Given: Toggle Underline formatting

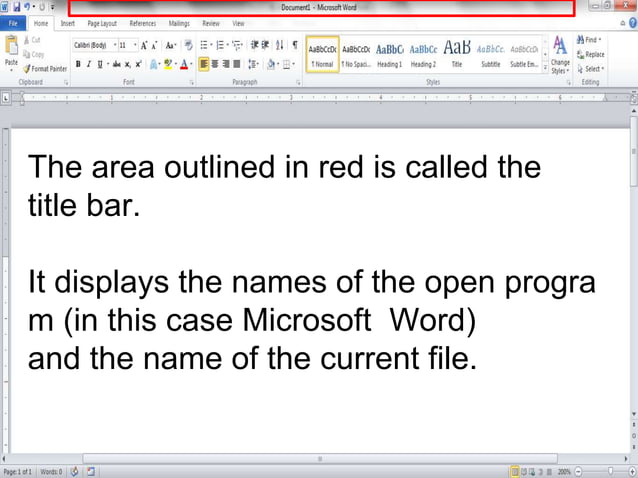Looking at the screenshot, I should pos(100,64).
